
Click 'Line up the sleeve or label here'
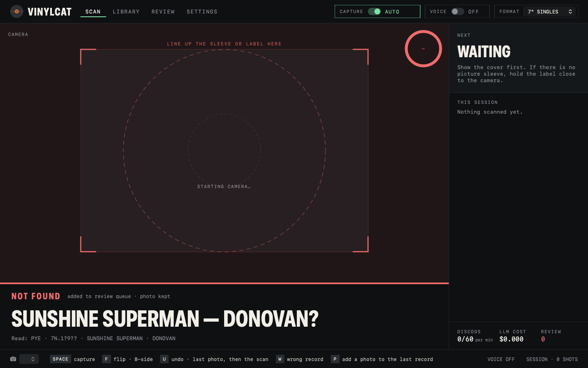pos(224,44)
